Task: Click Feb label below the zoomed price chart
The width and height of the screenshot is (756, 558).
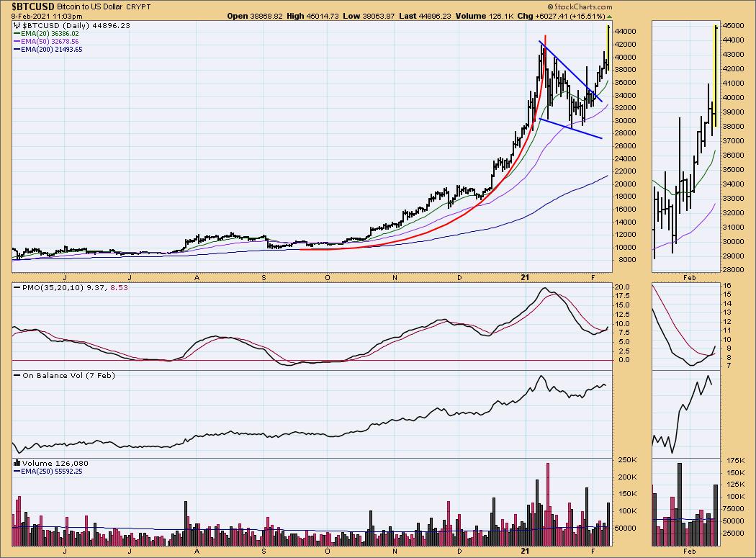Action: 690,278
